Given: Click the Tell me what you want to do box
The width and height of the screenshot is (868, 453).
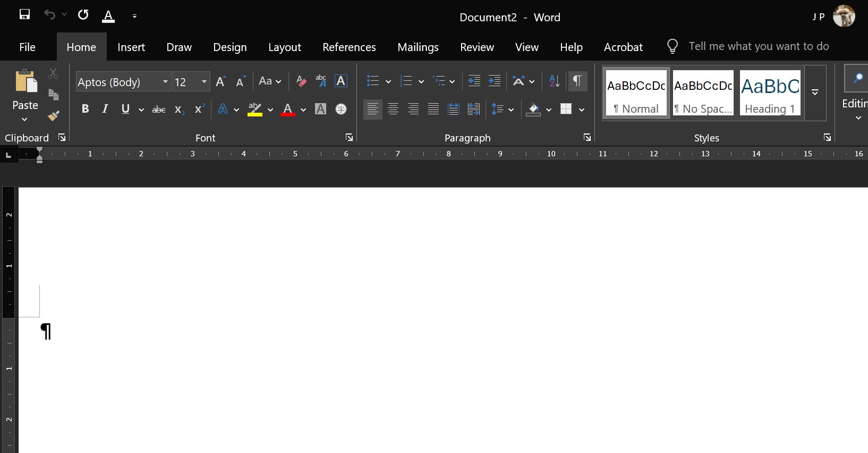Looking at the screenshot, I should [759, 46].
